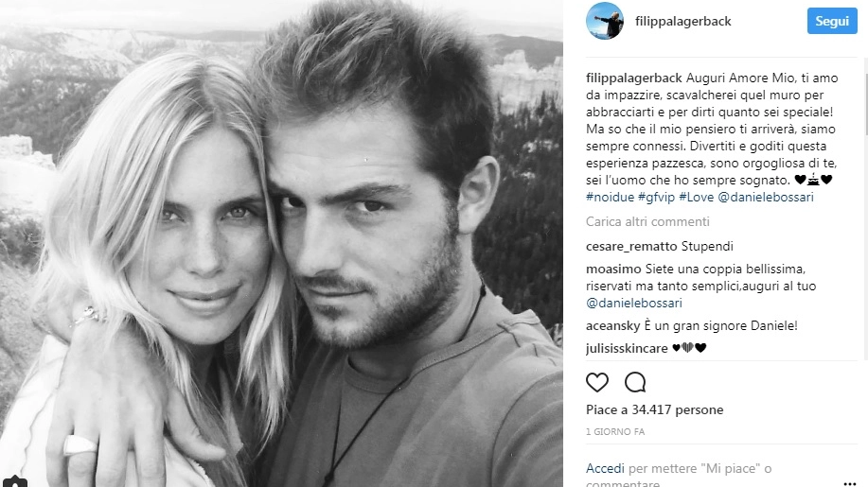Open the three-dots more options menu
The image size is (868, 487).
click(850, 483)
